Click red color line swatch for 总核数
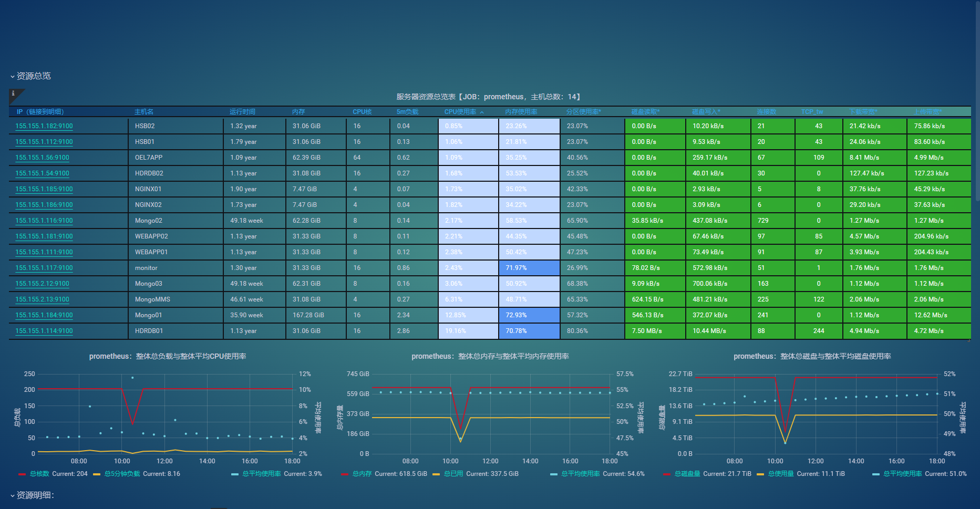980x509 pixels. [x=22, y=474]
